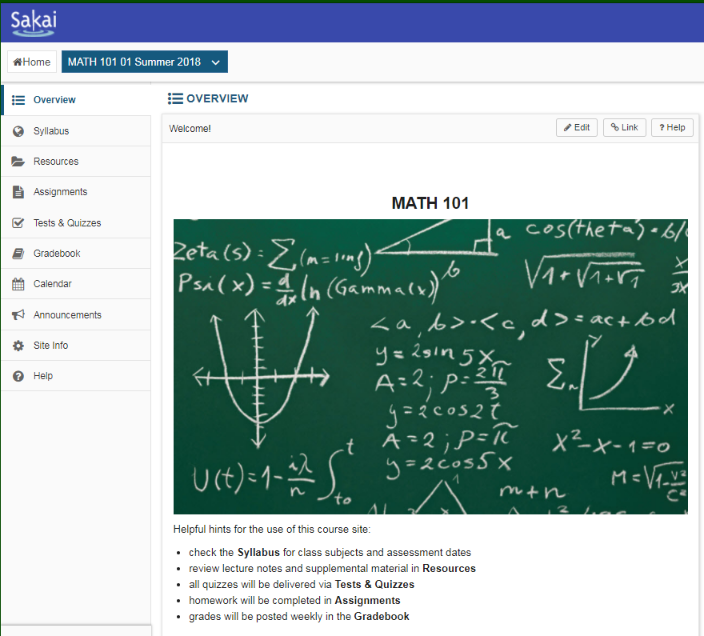Click bold Syllabus word in hints list

pos(259,552)
